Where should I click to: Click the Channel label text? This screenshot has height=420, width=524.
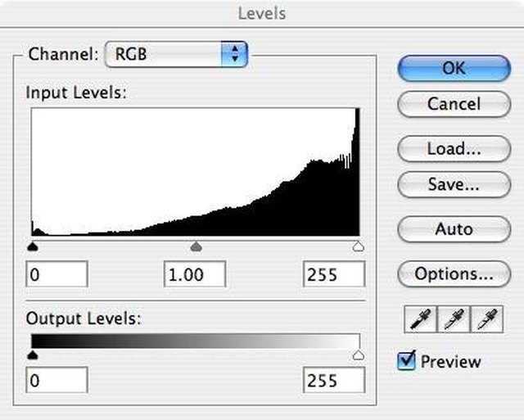point(63,54)
